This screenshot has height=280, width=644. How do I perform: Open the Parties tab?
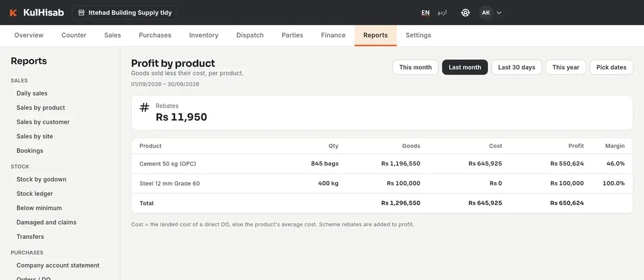(292, 35)
